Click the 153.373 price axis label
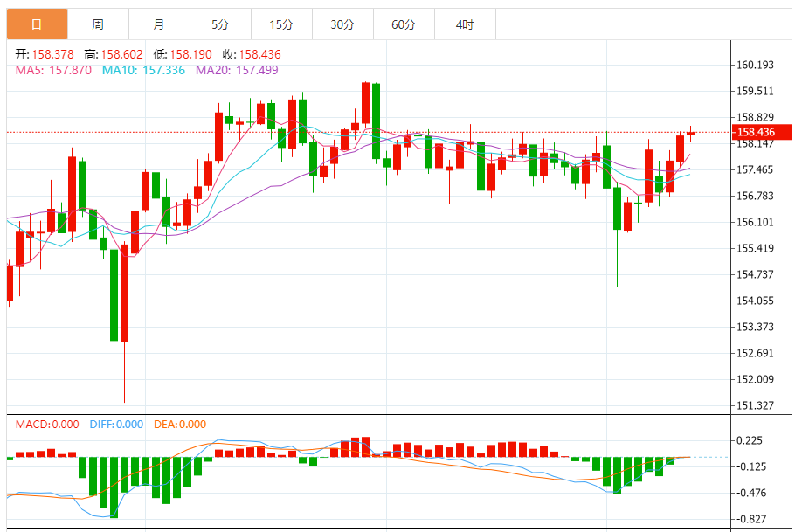 pos(755,327)
